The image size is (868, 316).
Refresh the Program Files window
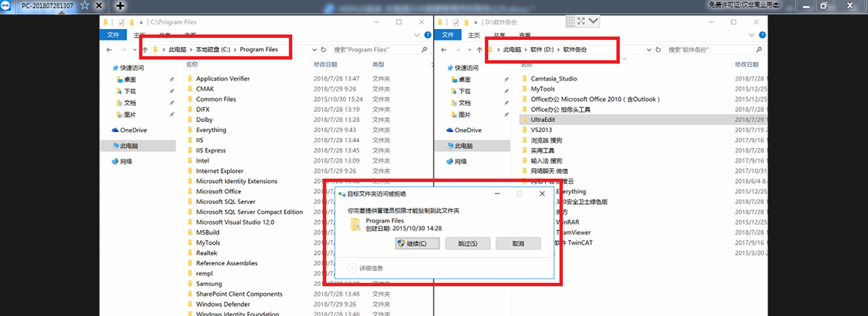pos(324,50)
